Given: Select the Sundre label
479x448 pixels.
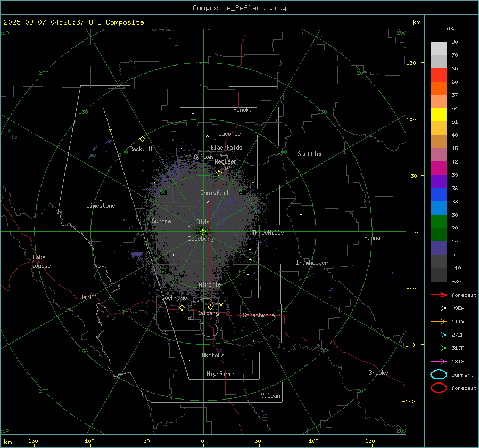Looking at the screenshot, I should point(161,221).
